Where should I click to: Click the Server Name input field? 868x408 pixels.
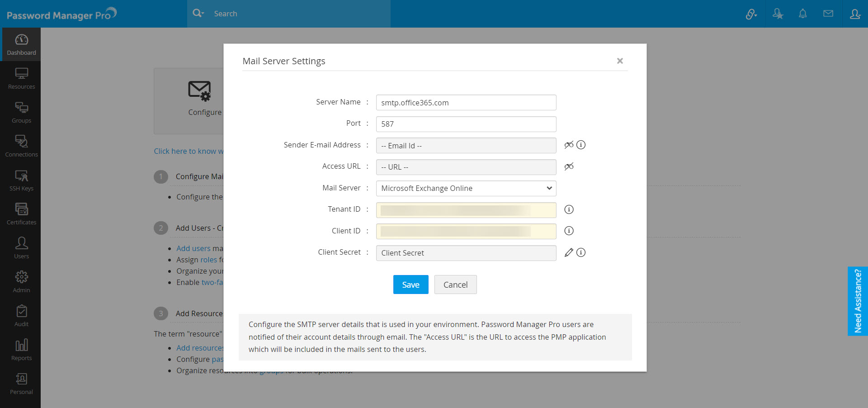click(x=466, y=103)
